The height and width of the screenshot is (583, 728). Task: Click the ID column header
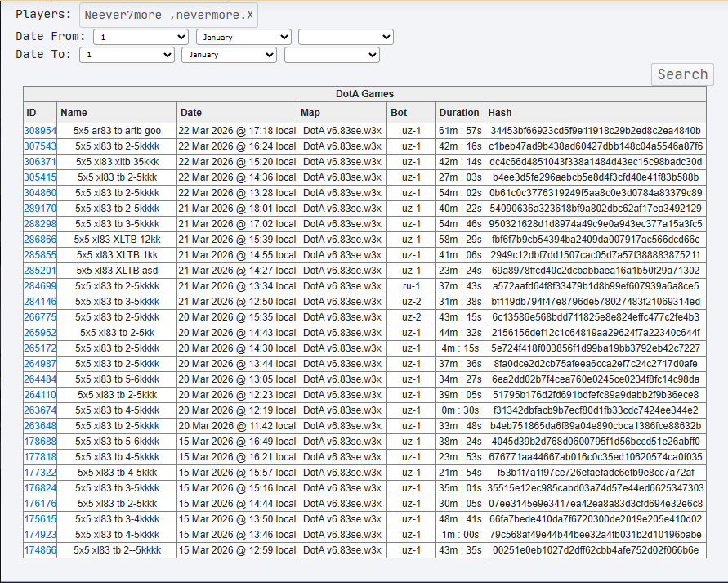click(x=40, y=112)
